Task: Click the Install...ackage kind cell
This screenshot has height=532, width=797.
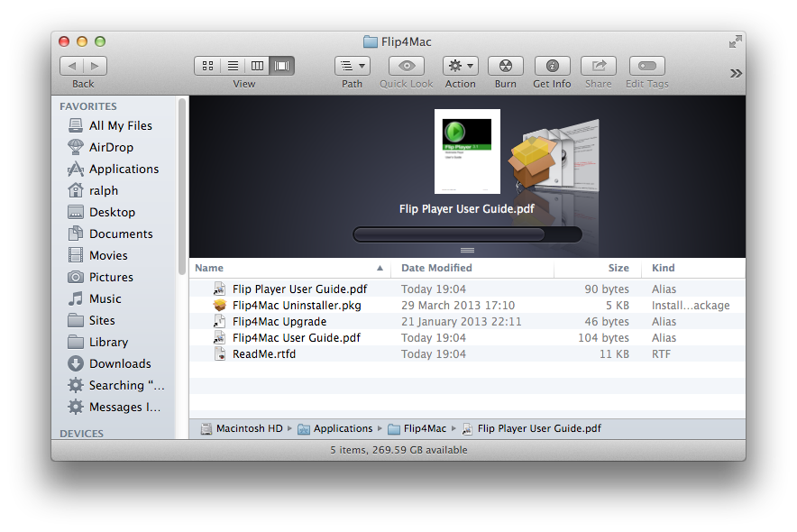Action: pyautogui.click(x=691, y=305)
